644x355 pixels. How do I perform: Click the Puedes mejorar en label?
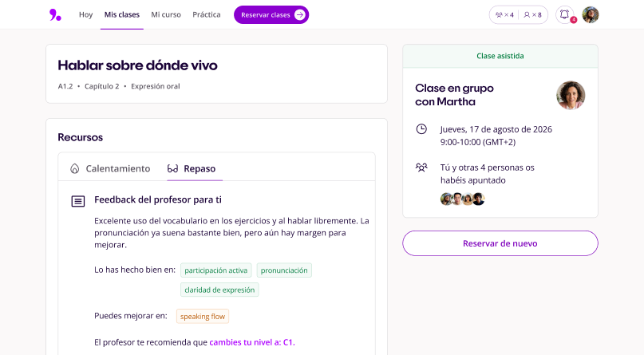[x=131, y=316]
